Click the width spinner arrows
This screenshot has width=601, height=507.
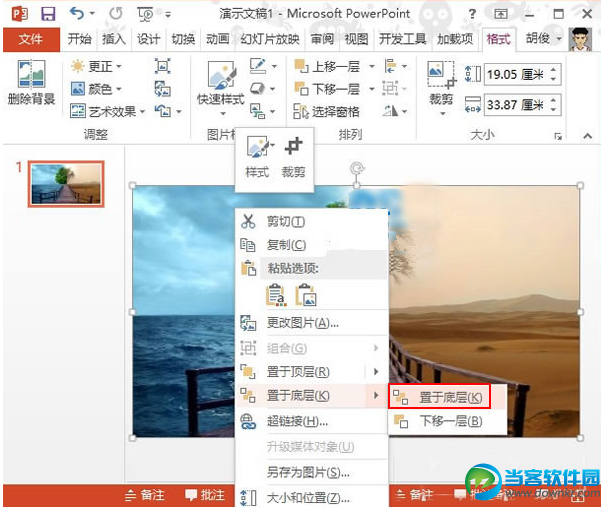point(554,104)
